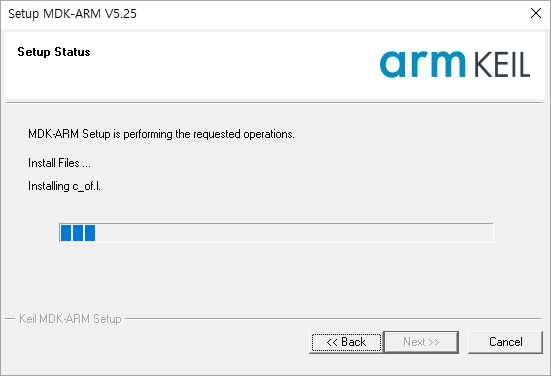Screen dimensions: 551x376
Task: Click the V5.25 version number in the title
Action: [121, 14]
